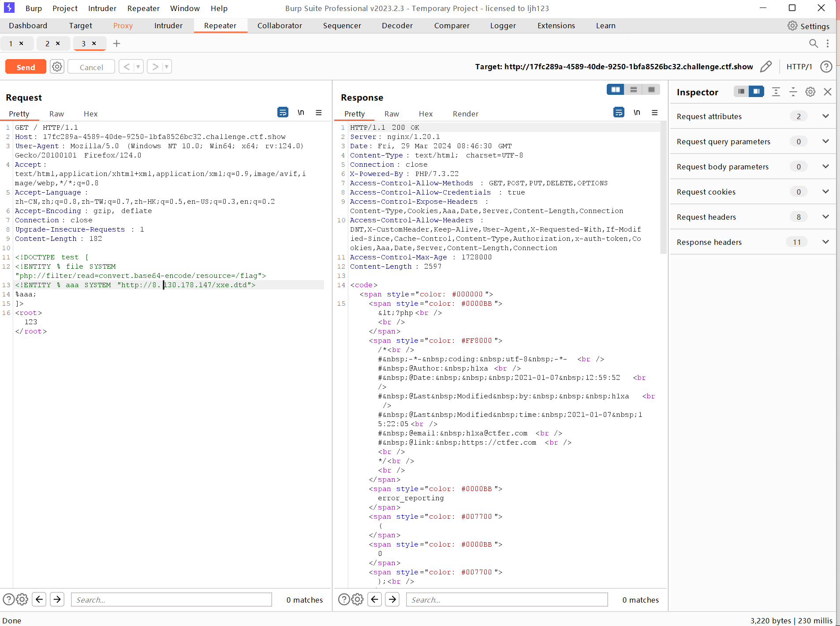Close the Inspector panel
The height and width of the screenshot is (626, 840).
point(828,92)
